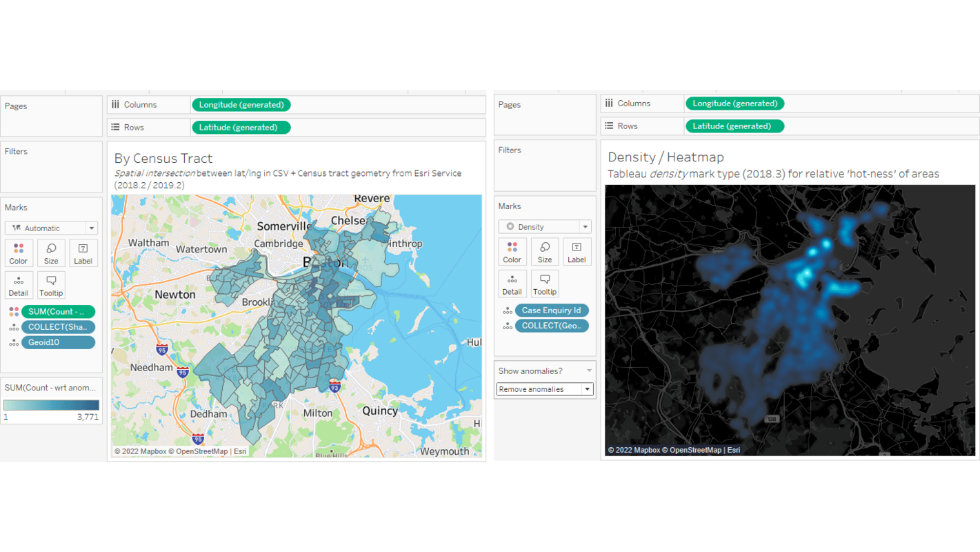
Task: Click the Longitude (generated) pill on Columns
Action: coord(241,104)
